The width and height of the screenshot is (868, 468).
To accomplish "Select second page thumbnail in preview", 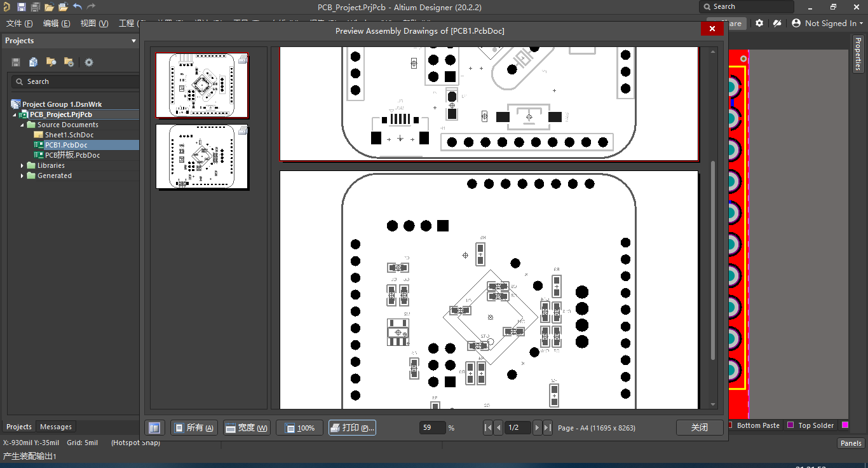I will [202, 156].
